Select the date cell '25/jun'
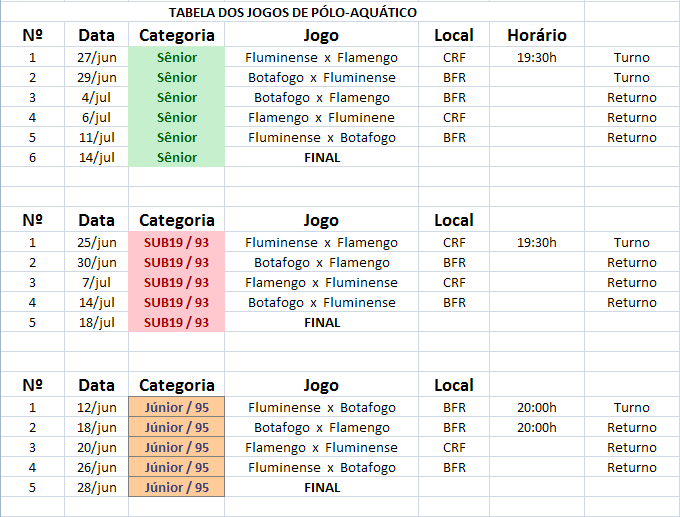This screenshot has width=680, height=517. 97,242
